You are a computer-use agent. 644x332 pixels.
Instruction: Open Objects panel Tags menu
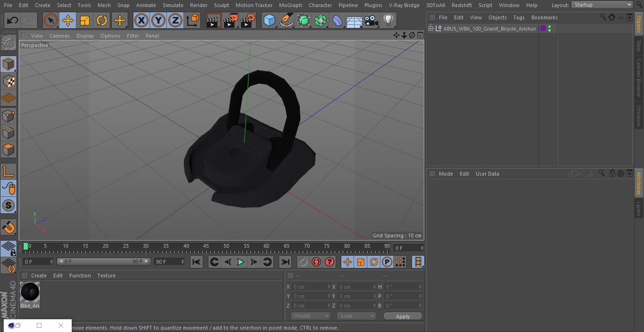click(519, 17)
